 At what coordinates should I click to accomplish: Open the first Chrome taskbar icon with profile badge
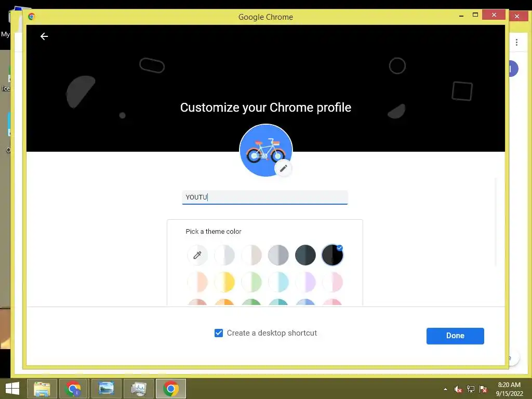click(73, 389)
